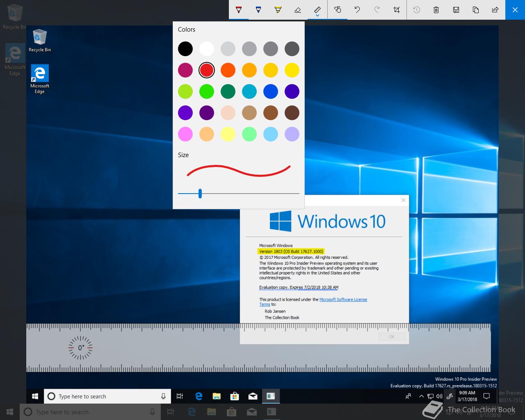The height and width of the screenshot is (420, 525).
Task: Redo the last undone stroke
Action: click(377, 9)
